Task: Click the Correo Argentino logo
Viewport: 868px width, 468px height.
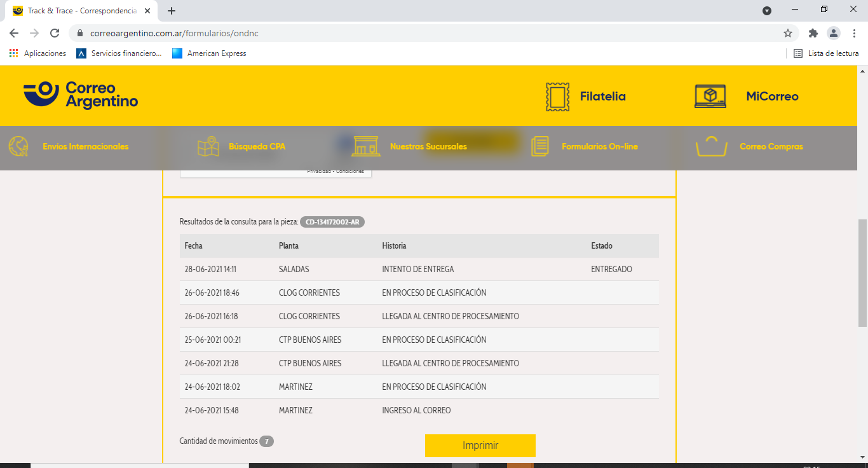Action: point(81,95)
